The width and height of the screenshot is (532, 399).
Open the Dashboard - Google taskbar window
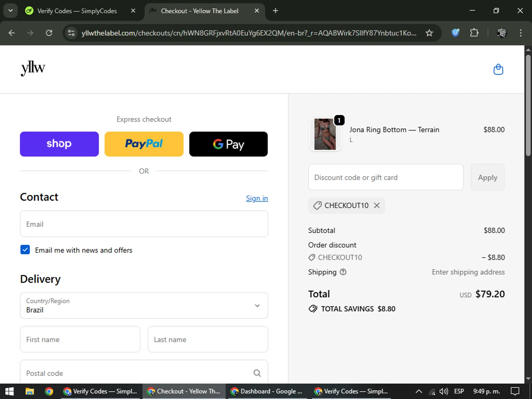tap(267, 391)
